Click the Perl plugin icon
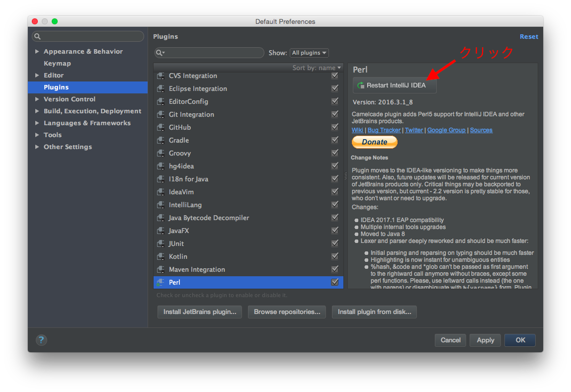Screen dimensions: 571x392 (161, 282)
